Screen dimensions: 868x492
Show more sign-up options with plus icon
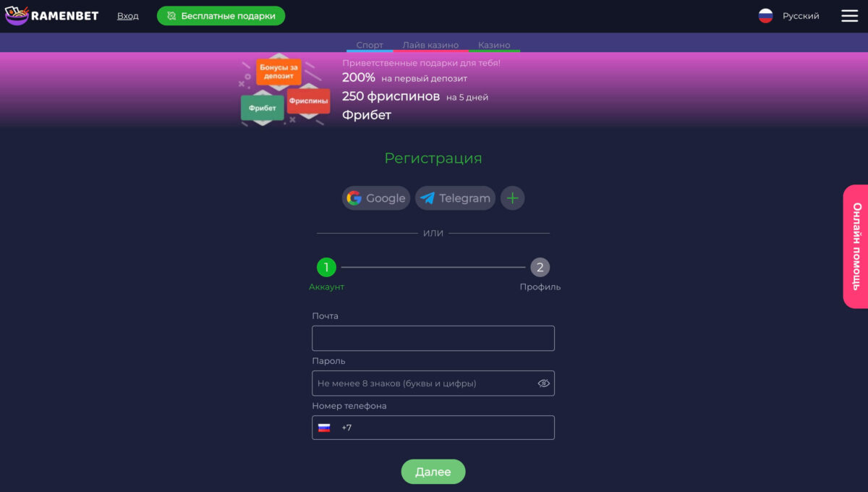pyautogui.click(x=512, y=198)
